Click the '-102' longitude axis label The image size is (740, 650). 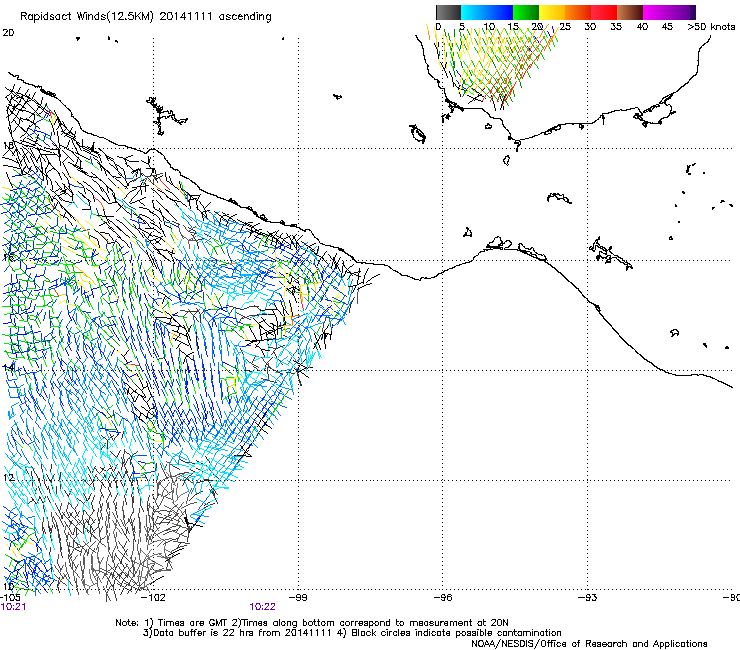click(x=154, y=598)
